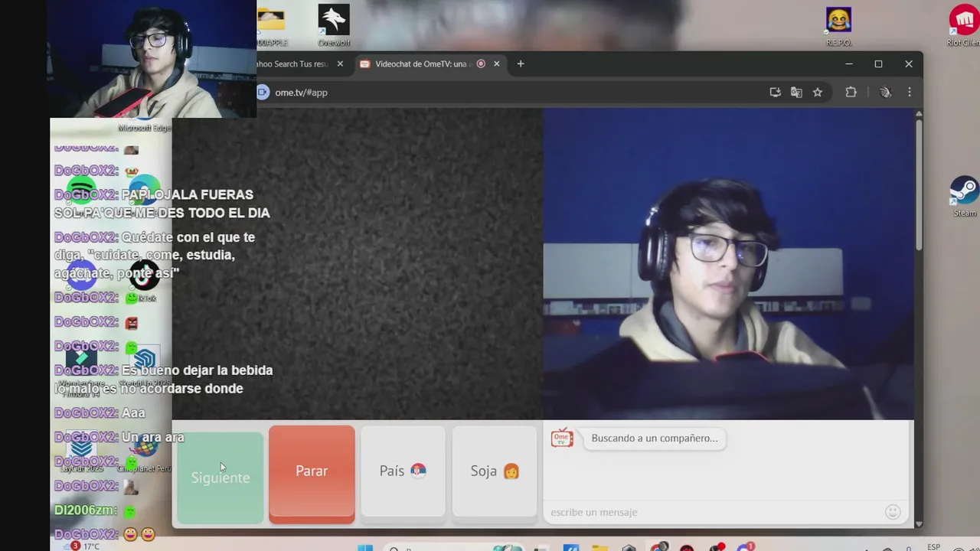This screenshot has width=980, height=551.
Task: Bookmark this page with the star icon
Action: (818, 92)
